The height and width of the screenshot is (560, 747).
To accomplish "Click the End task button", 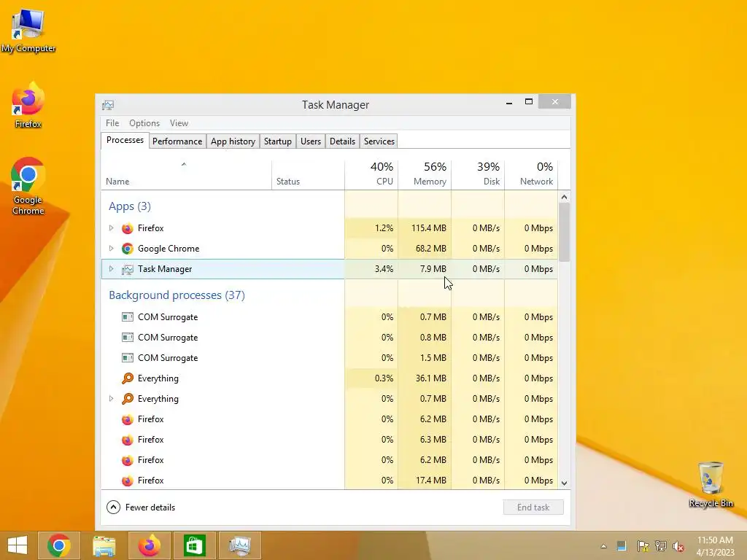I will [533, 507].
